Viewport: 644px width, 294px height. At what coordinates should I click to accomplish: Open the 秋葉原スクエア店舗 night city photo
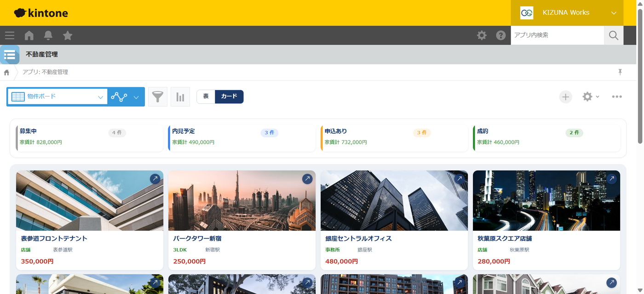546,201
